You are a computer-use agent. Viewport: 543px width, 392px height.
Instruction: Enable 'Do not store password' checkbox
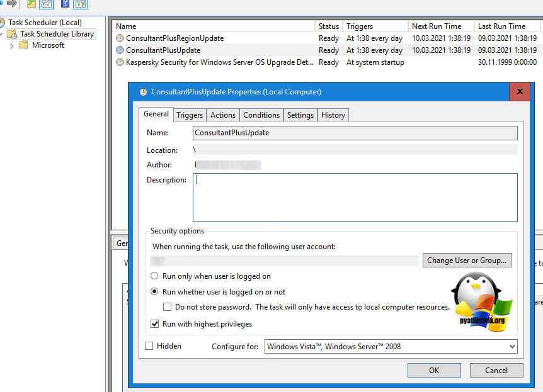[x=168, y=307]
